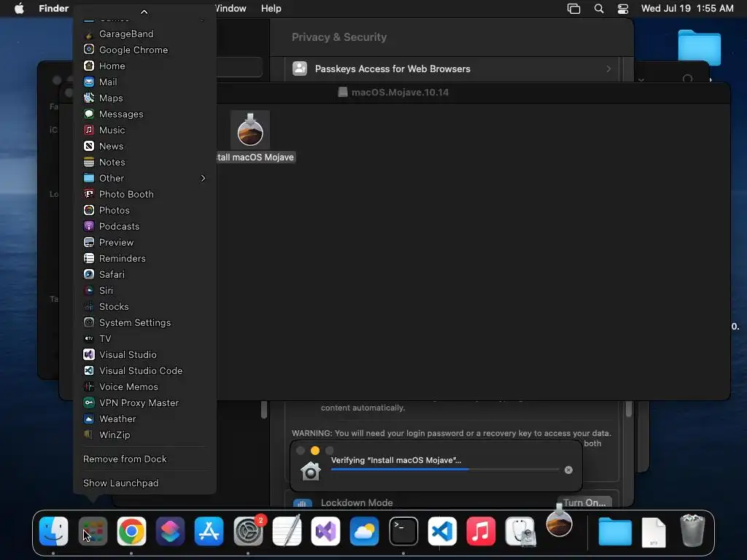This screenshot has height=560, width=747.
Task: Click Turn On for Lockdown Mode
Action: (x=584, y=502)
